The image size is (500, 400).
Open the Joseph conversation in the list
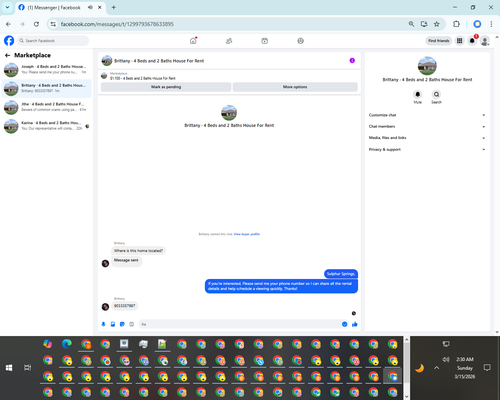pyautogui.click(x=46, y=69)
